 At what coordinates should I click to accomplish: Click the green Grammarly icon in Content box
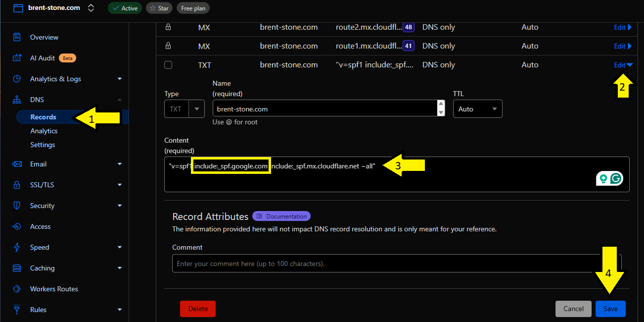[616, 179]
